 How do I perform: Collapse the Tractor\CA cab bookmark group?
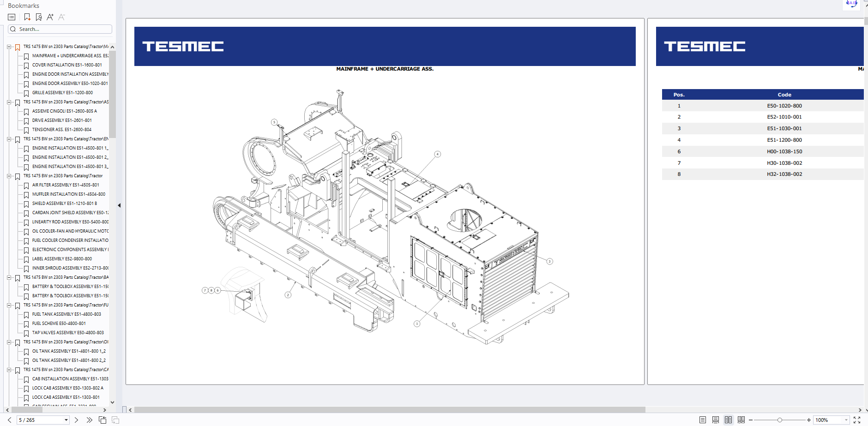[9, 370]
